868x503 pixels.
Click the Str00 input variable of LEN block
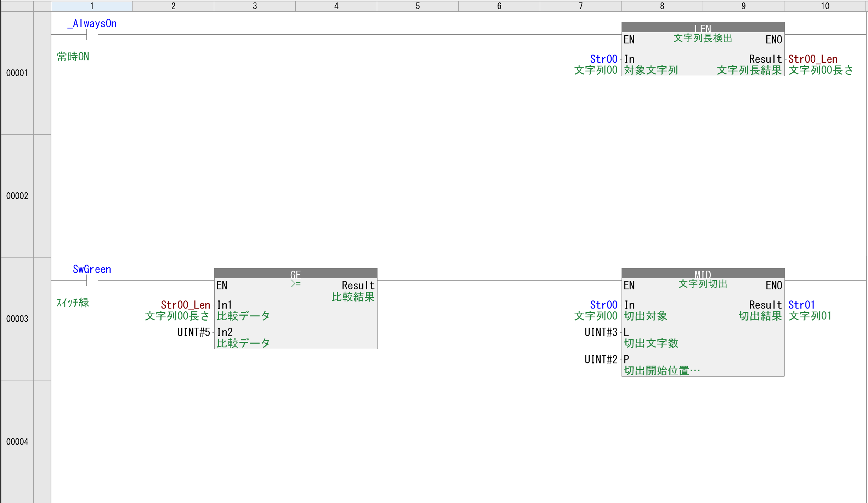point(603,59)
